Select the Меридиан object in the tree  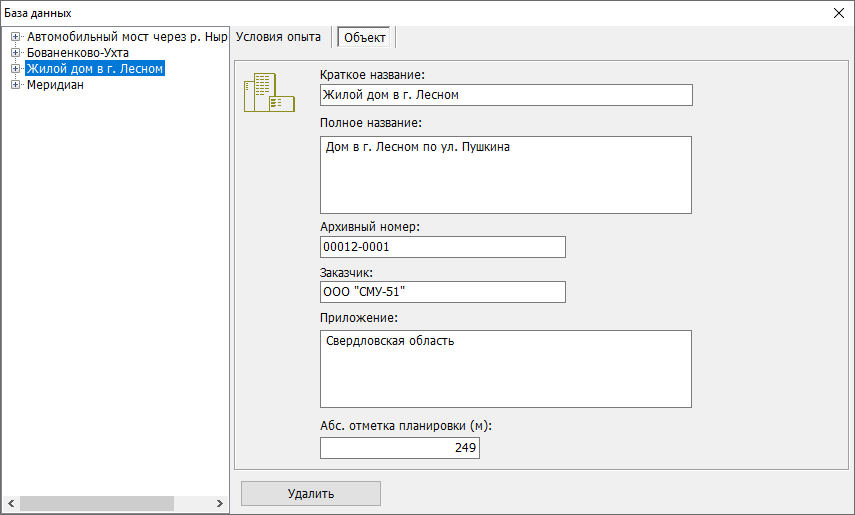pyautogui.click(x=55, y=85)
